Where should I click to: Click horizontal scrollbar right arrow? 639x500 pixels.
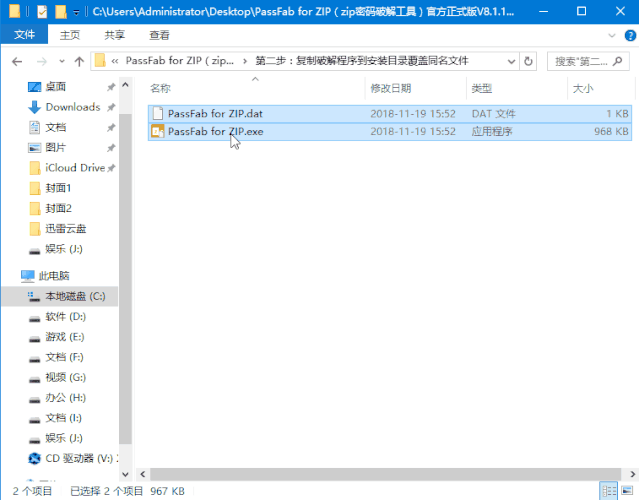click(x=632, y=474)
